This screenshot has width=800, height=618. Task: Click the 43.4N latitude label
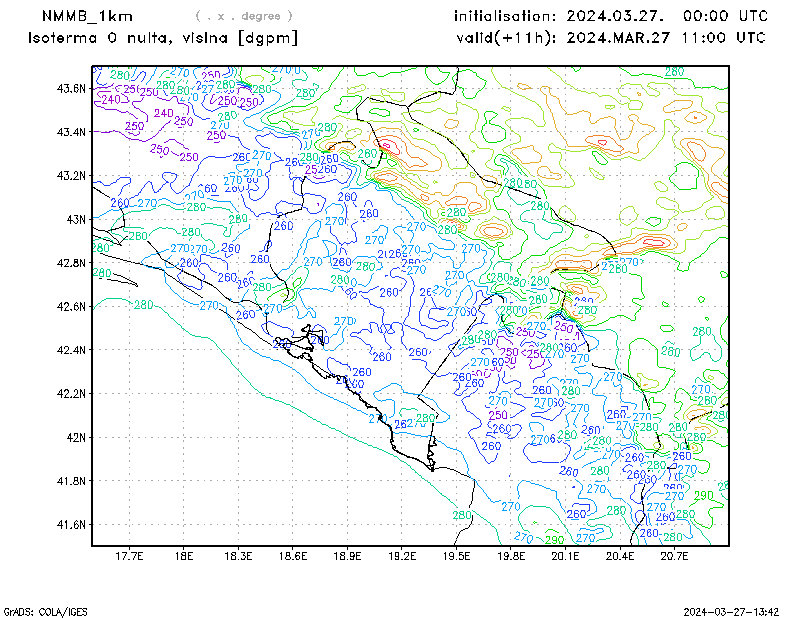[71, 132]
